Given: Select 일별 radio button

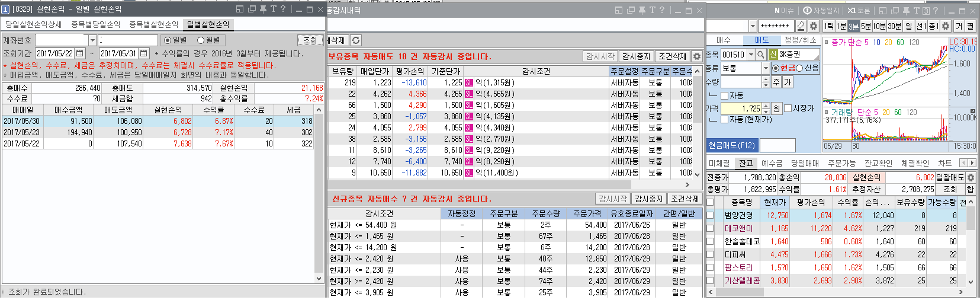Looking at the screenshot, I should tap(168, 40).
